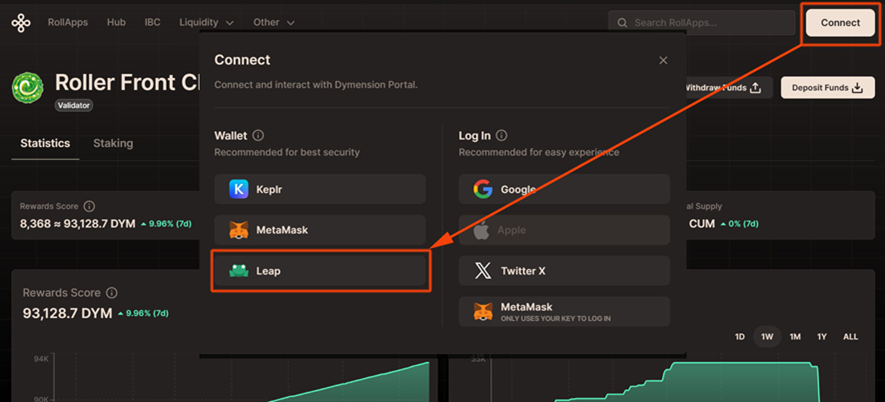Image resolution: width=885 pixels, height=402 pixels.
Task: Choose the Keplr wallet option
Action: [x=319, y=189]
